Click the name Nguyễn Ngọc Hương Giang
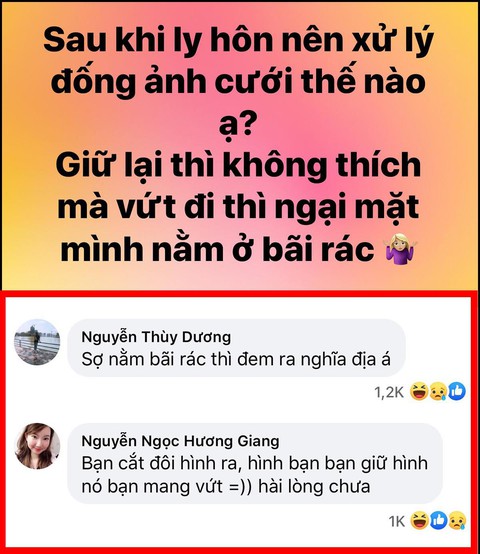This screenshot has width=480, height=554. pyautogui.click(x=180, y=441)
